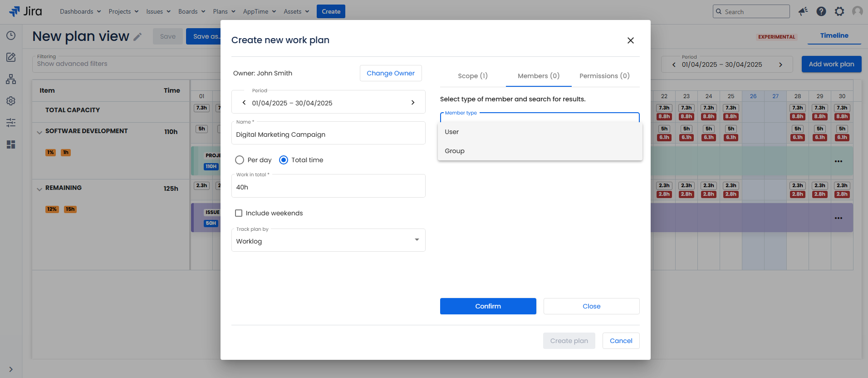Switch to the Scope (1) tab

tap(472, 76)
